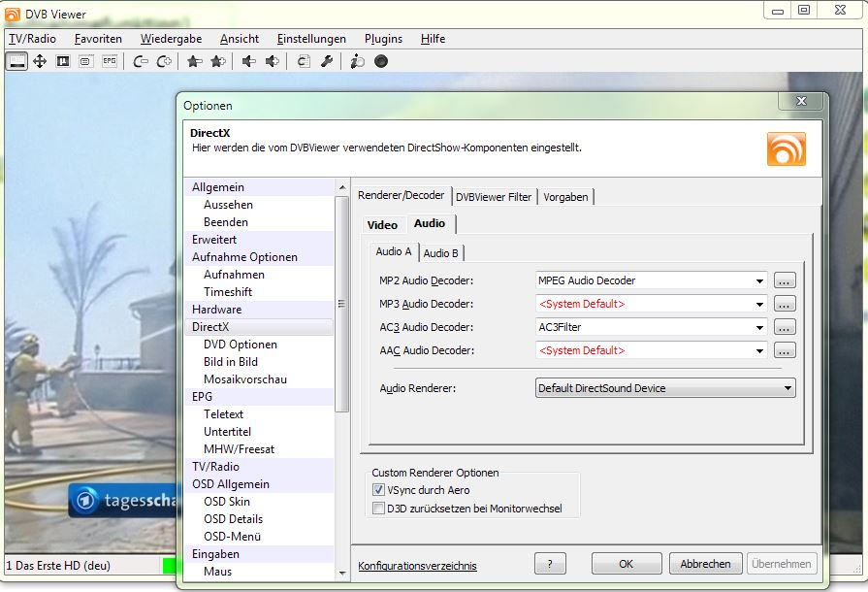Click the channel list document toolbar icon
This screenshot has height=592, width=868.
[304, 61]
